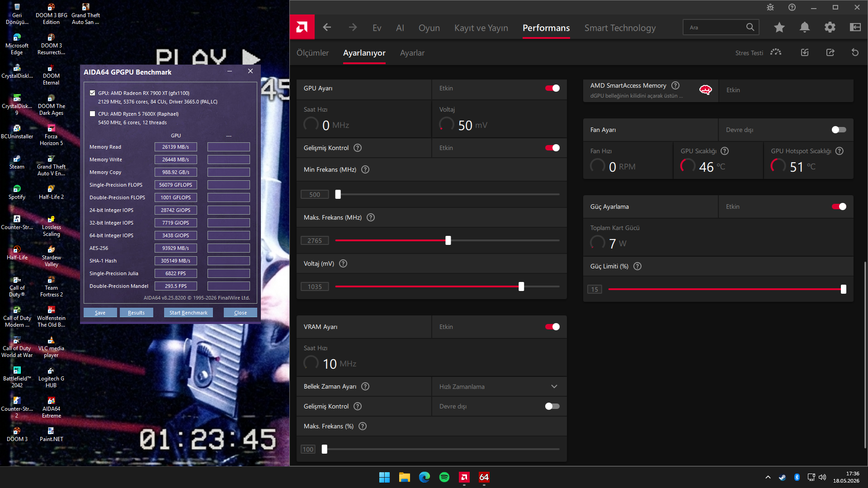Check CPU AMD Ryzen 5 7600X checkbox
The image size is (868, 488).
[93, 114]
